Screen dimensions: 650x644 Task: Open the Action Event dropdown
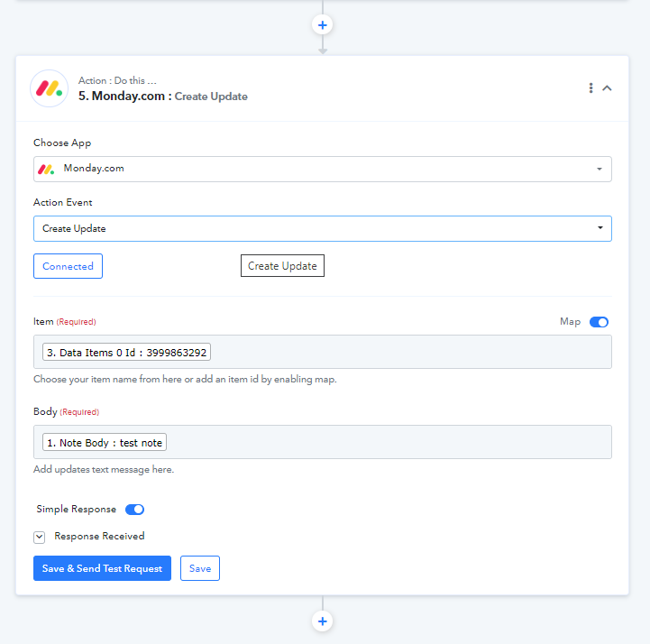pos(322,228)
